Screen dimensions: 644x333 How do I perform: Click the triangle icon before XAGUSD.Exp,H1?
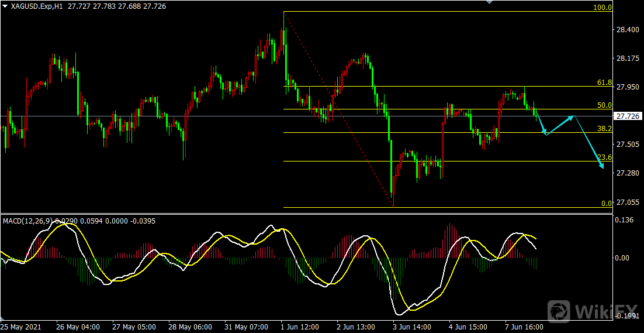[x=5, y=7]
